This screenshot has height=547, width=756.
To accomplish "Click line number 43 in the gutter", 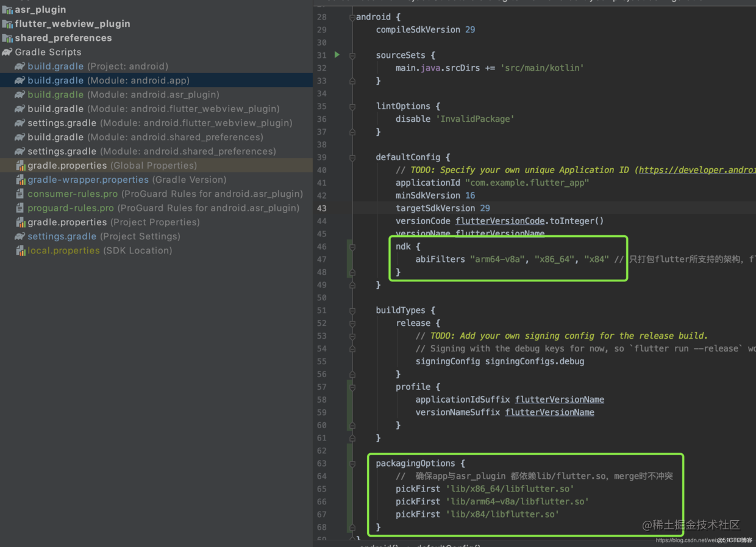I will 321,208.
